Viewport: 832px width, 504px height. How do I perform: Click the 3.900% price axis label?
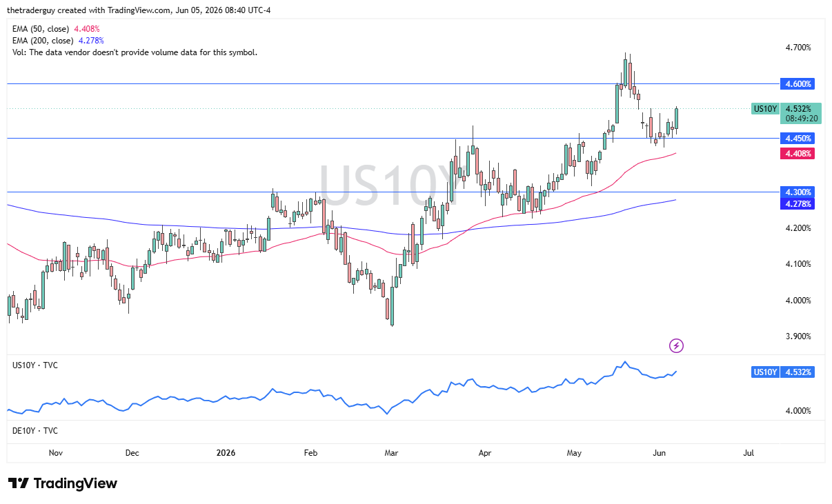tap(798, 336)
